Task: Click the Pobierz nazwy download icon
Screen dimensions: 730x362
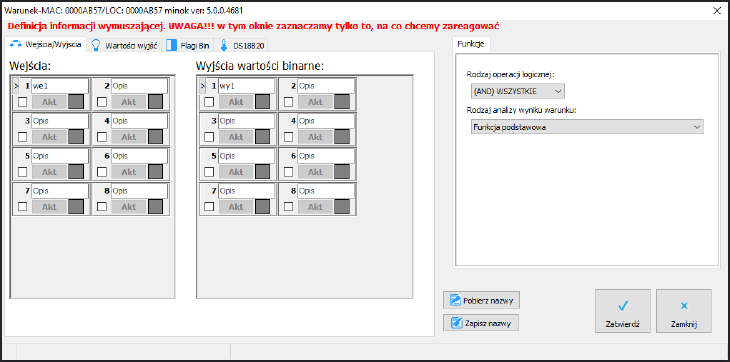Action: coord(456,301)
